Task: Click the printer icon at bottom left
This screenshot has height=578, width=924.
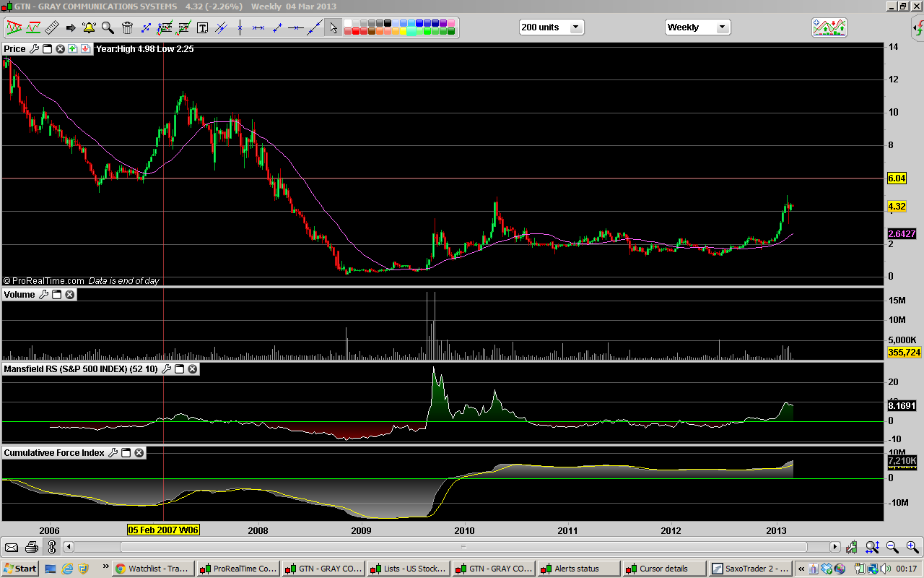Action: (31, 547)
